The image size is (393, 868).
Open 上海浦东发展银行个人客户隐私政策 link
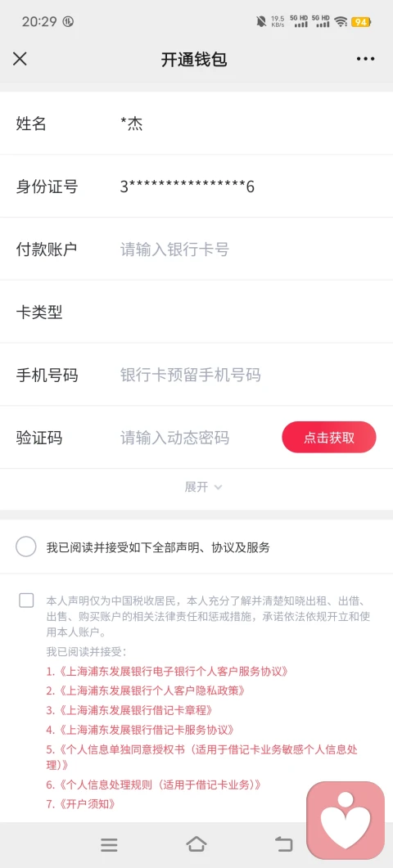(145, 690)
